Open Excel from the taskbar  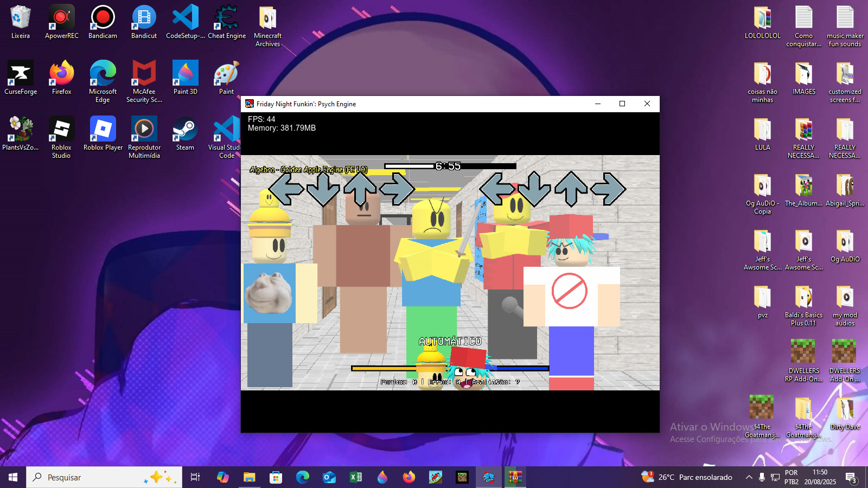point(355,477)
